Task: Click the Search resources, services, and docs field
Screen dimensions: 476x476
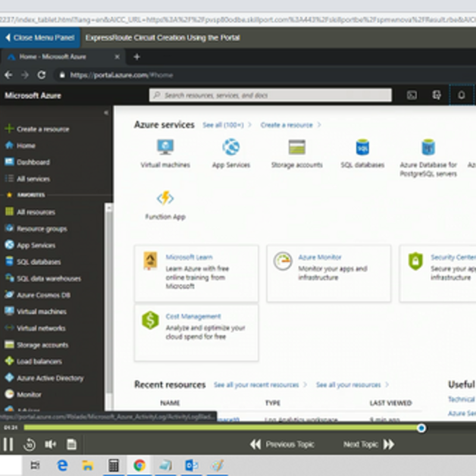Action: (270, 95)
